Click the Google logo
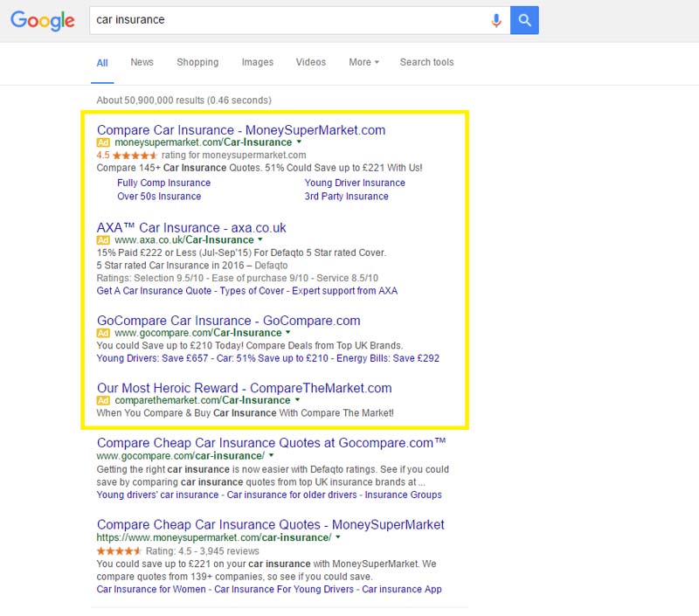Viewport: 699px width, 616px height. [x=42, y=20]
